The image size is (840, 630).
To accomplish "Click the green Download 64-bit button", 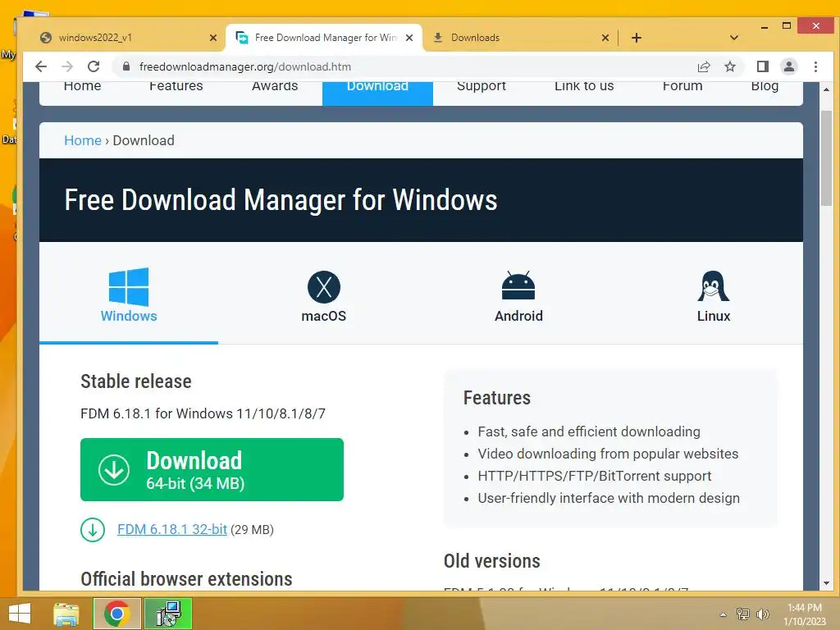I will (x=212, y=470).
